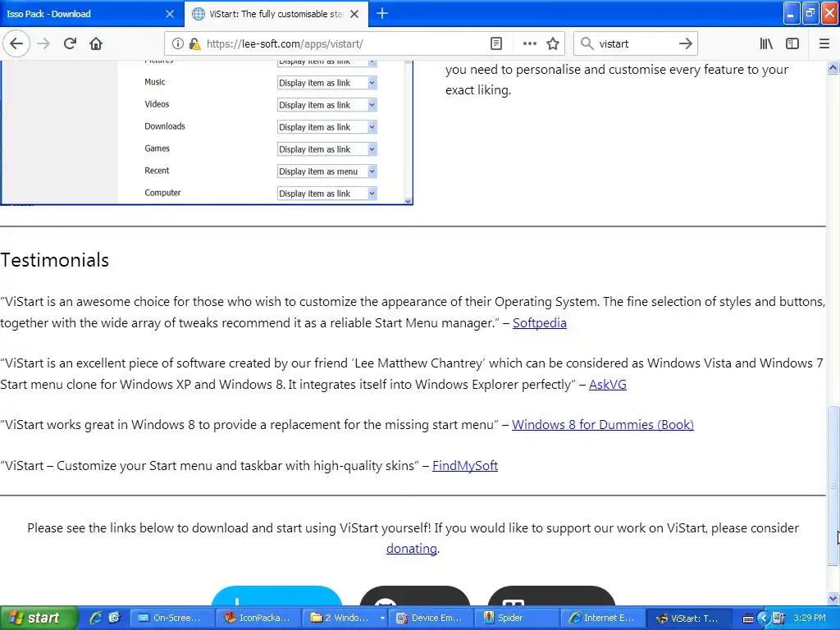Image resolution: width=840 pixels, height=630 pixels.
Task: Show site information icon in address bar
Action: [x=177, y=44]
